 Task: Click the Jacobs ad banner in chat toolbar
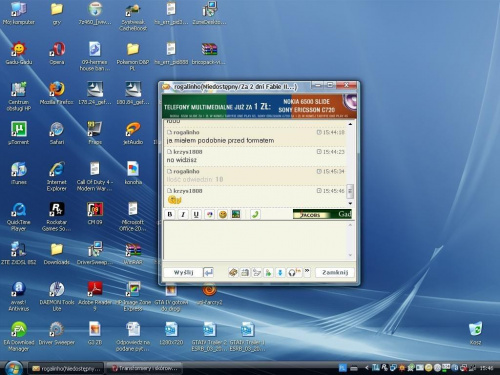(322, 214)
